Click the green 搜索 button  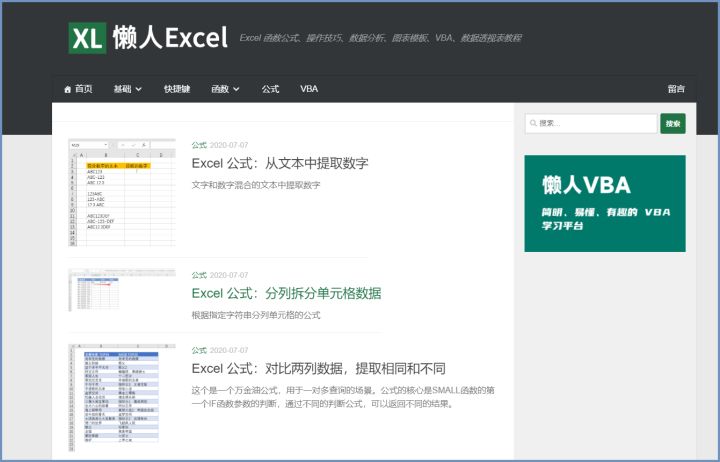click(x=673, y=124)
